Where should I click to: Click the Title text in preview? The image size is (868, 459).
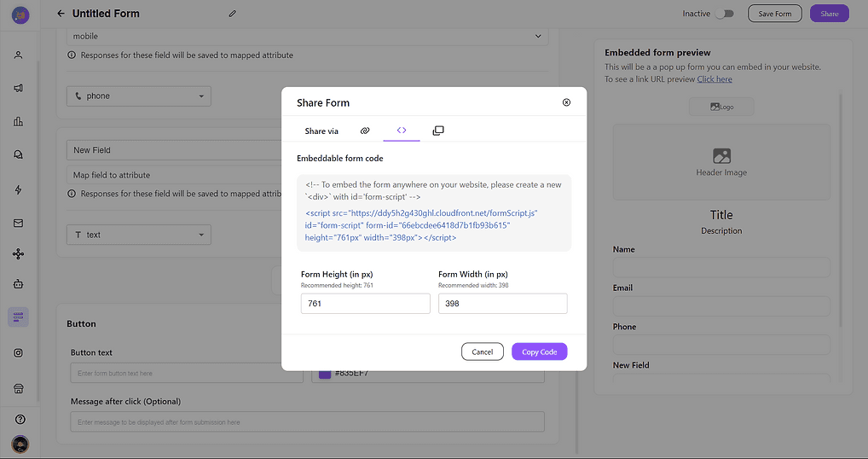tap(721, 215)
